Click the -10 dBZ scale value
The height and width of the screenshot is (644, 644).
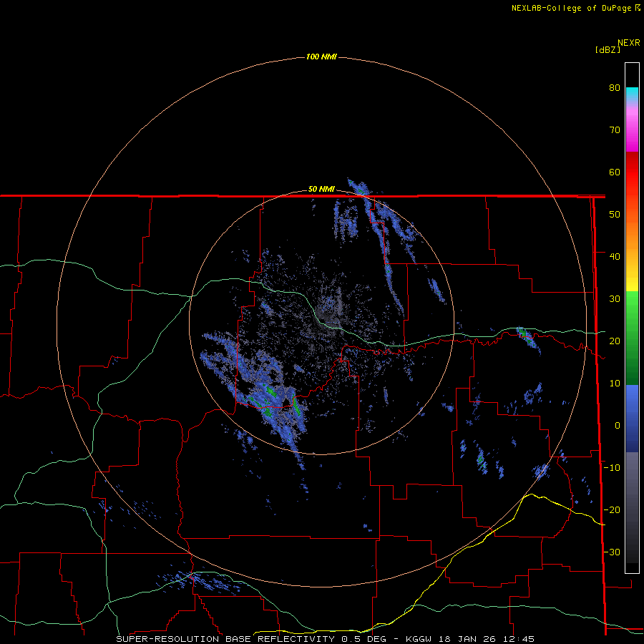click(612, 468)
